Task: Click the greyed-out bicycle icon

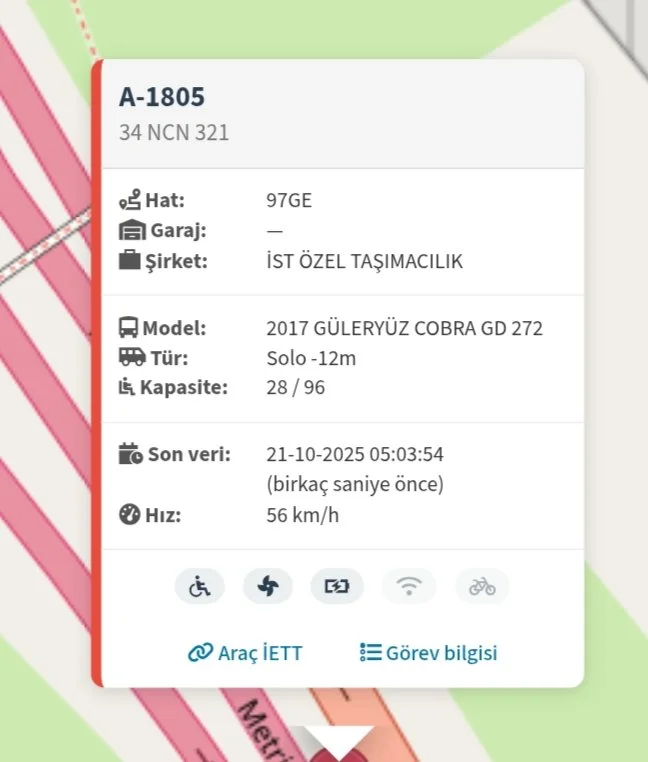Action: pos(482,586)
